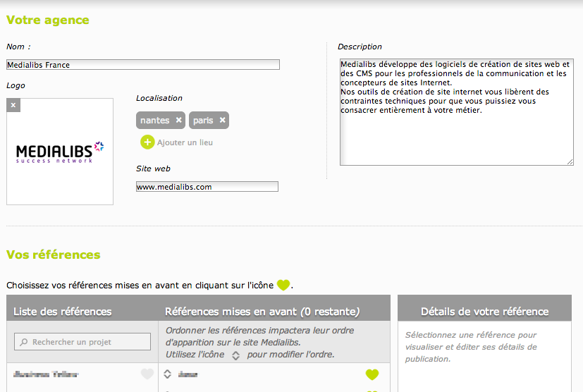The height and width of the screenshot is (392, 583).
Task: Click the Nom field containing Medialibs France
Action: [x=143, y=65]
